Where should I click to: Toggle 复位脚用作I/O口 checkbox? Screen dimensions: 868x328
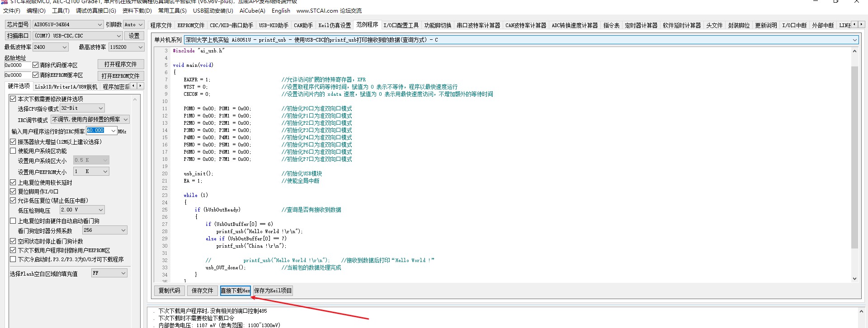tap(13, 191)
